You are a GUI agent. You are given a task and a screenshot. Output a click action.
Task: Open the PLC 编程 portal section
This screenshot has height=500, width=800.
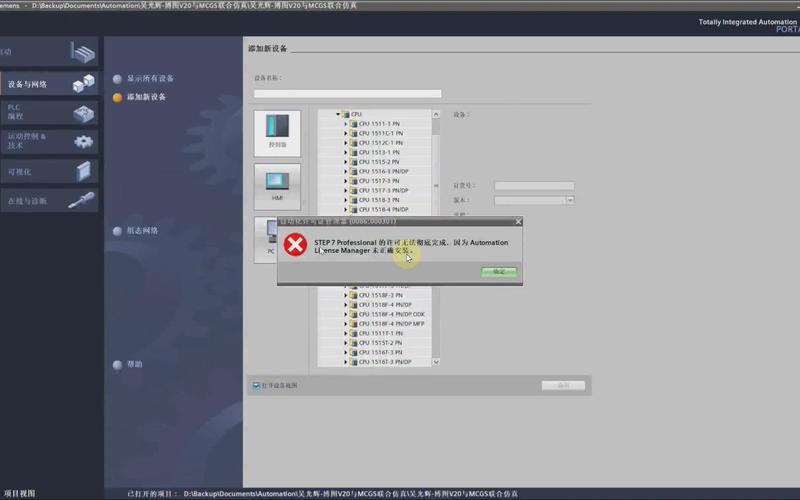(x=48, y=112)
